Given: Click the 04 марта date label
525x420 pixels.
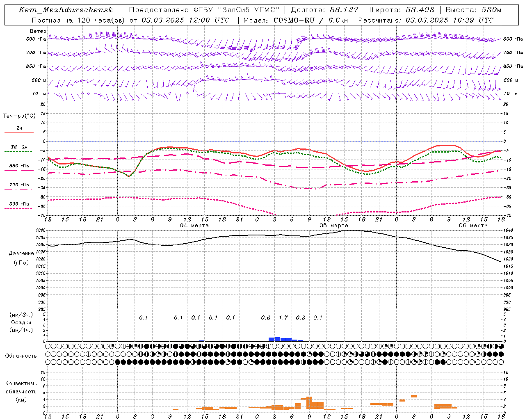Looking at the screenshot, I should click(x=194, y=226).
